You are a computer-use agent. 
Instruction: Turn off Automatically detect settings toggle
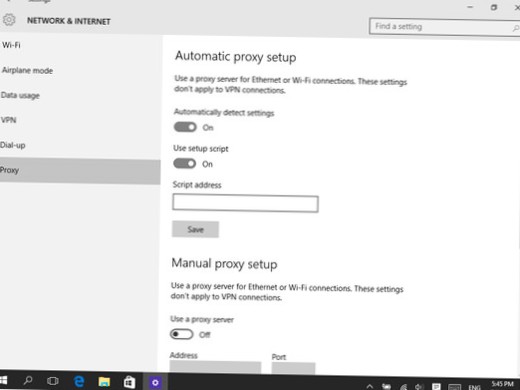pyautogui.click(x=185, y=127)
